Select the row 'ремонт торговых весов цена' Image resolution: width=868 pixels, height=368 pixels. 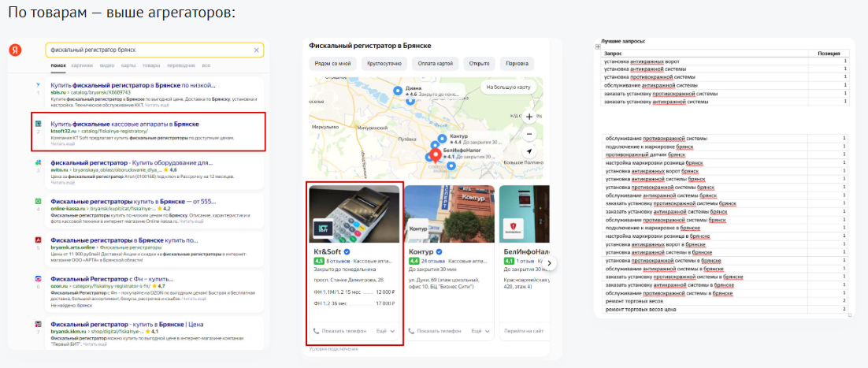click(x=725, y=310)
